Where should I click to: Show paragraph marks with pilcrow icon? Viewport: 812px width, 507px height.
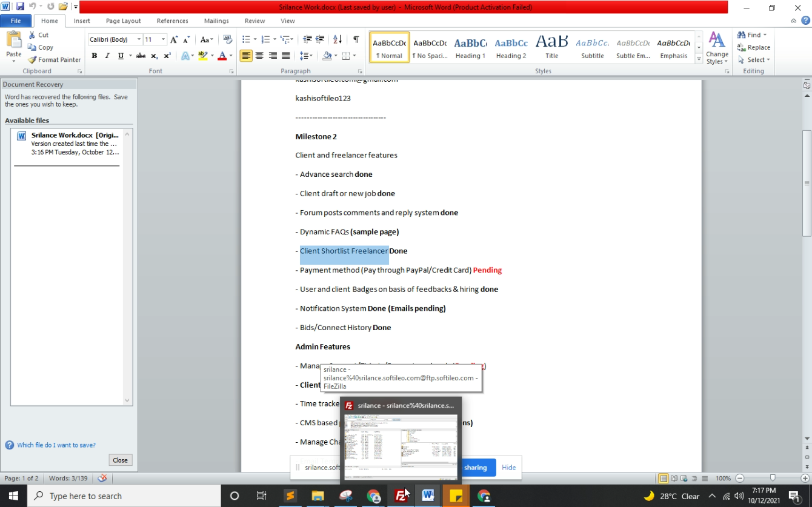356,39
